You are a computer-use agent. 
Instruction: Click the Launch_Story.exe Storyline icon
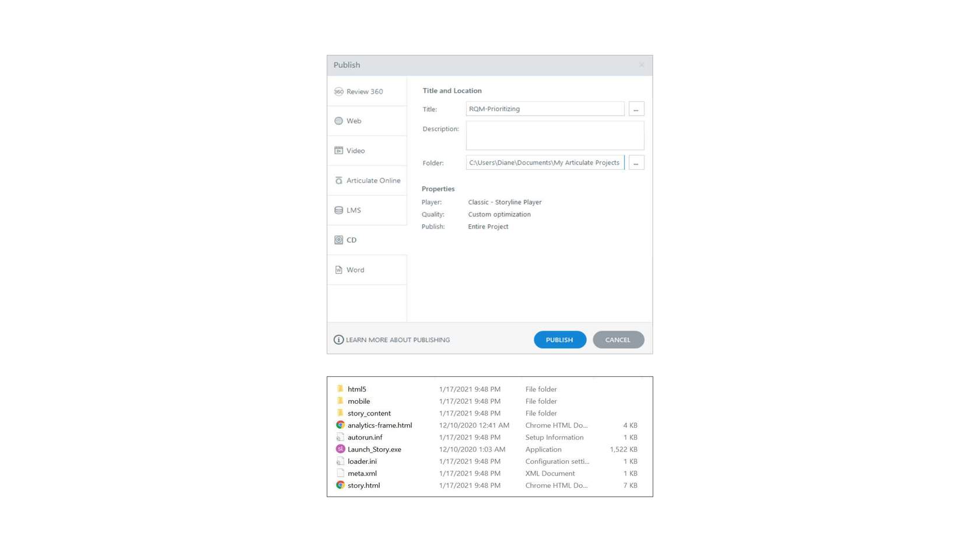coord(340,449)
